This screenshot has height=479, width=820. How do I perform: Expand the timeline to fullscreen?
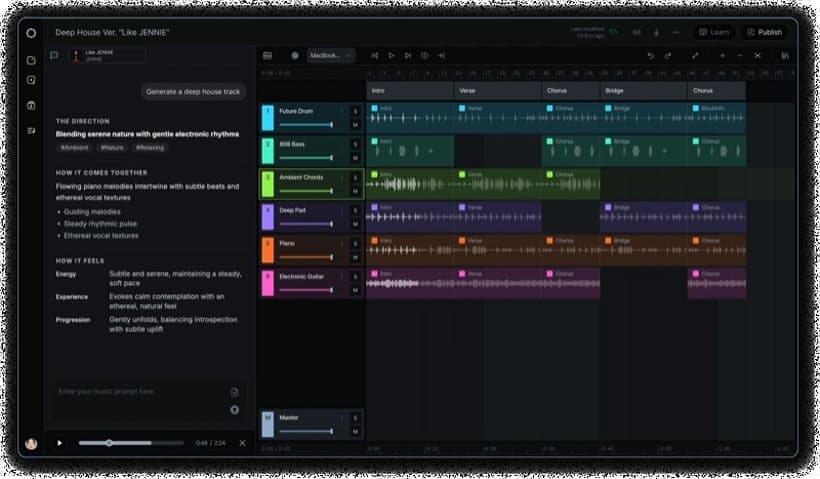point(695,55)
